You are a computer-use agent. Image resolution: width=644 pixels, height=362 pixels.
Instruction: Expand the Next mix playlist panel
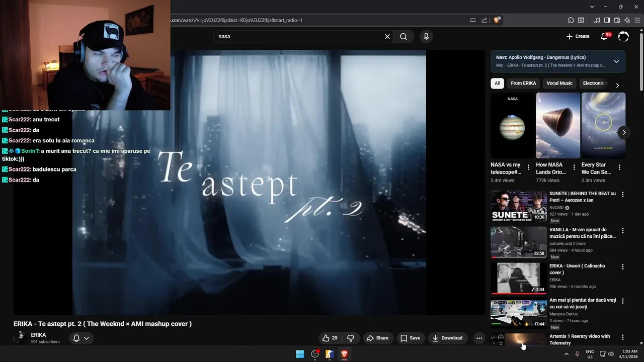616,61
